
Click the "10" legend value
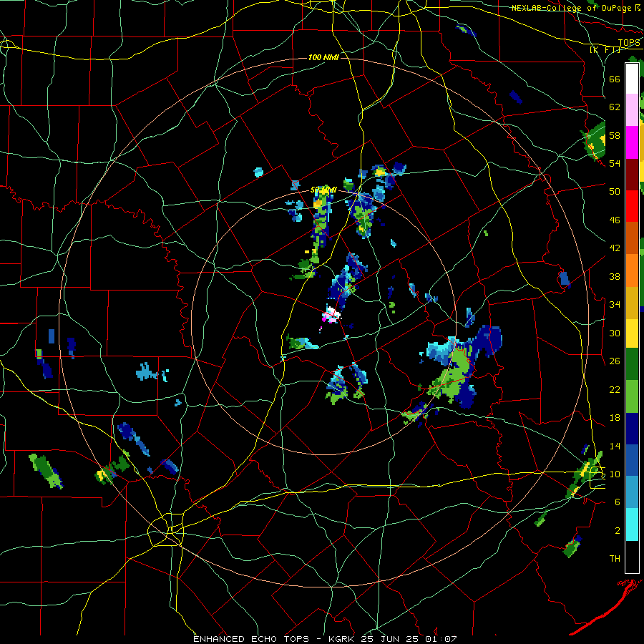tap(615, 474)
